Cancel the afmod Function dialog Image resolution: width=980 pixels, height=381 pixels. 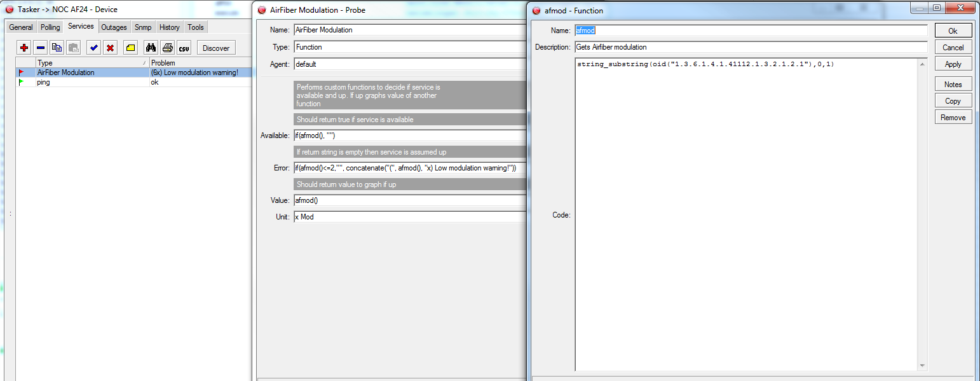(953, 47)
